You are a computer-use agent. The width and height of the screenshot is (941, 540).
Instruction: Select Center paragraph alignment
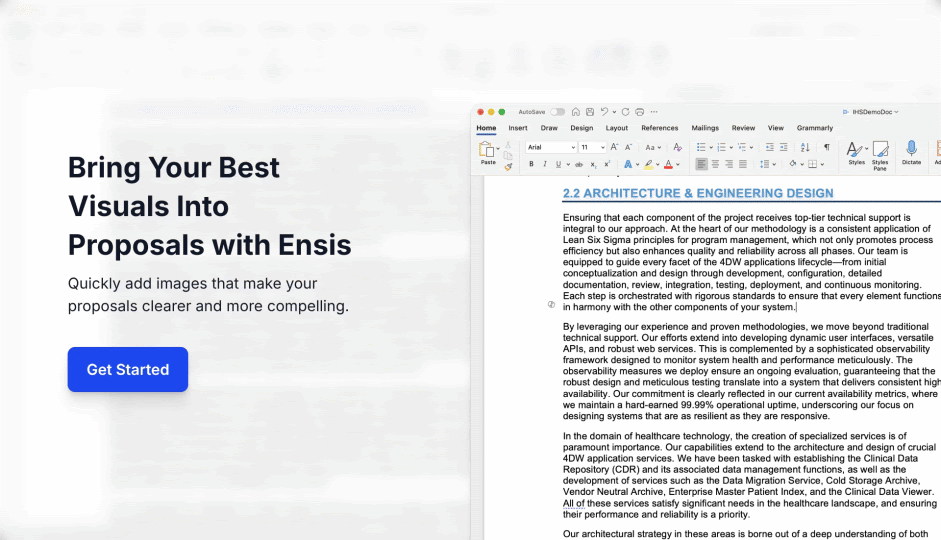click(715, 164)
